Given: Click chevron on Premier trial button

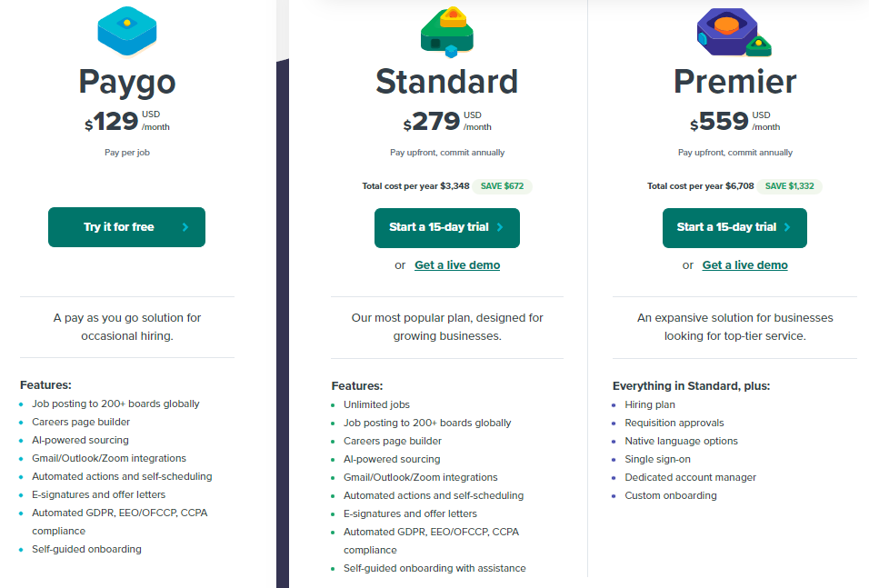Looking at the screenshot, I should [787, 227].
